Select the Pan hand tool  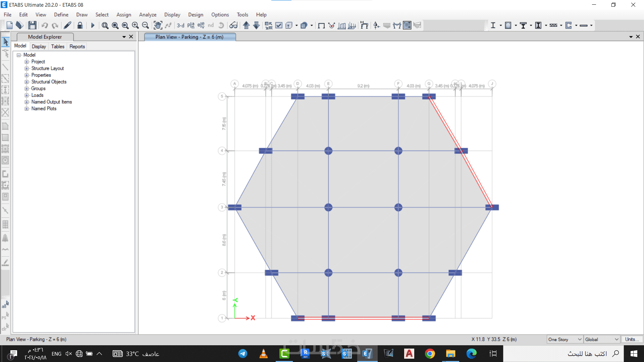coord(158,25)
